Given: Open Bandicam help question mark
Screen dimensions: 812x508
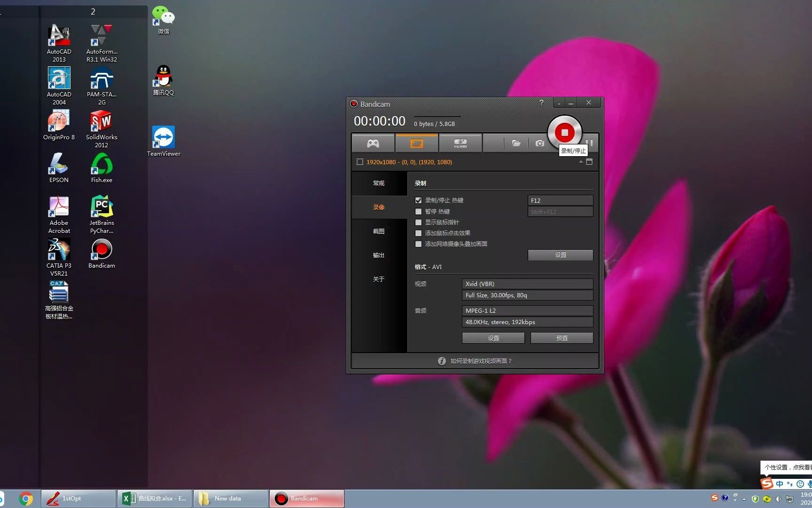Looking at the screenshot, I should point(541,103).
